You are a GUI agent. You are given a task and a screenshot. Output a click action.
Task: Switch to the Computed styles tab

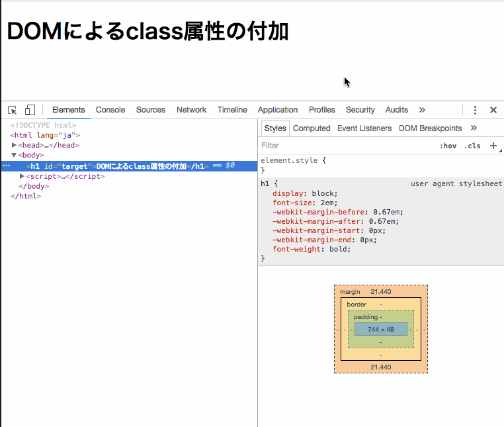click(x=312, y=128)
